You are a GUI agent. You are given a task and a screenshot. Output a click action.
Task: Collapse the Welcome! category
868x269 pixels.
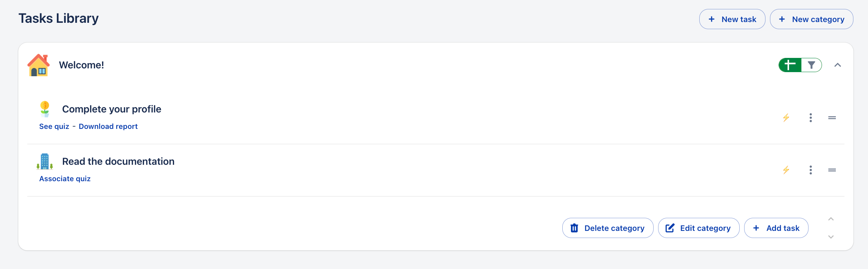click(838, 65)
